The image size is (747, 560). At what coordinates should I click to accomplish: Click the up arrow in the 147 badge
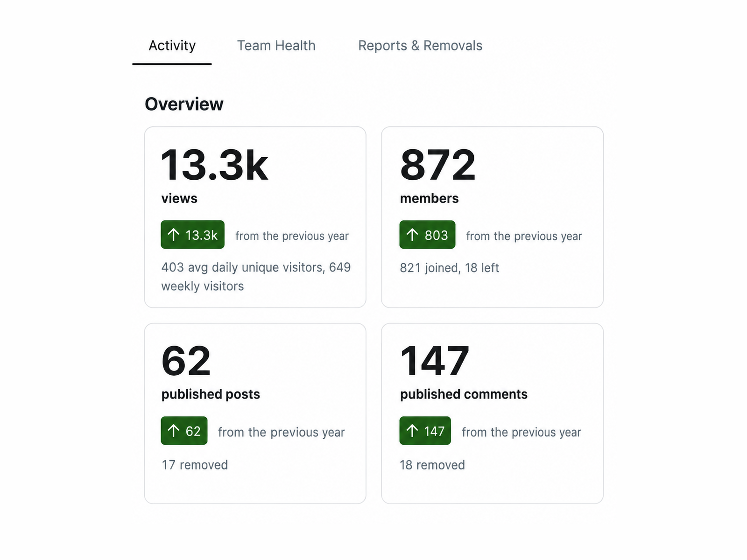[x=412, y=431]
